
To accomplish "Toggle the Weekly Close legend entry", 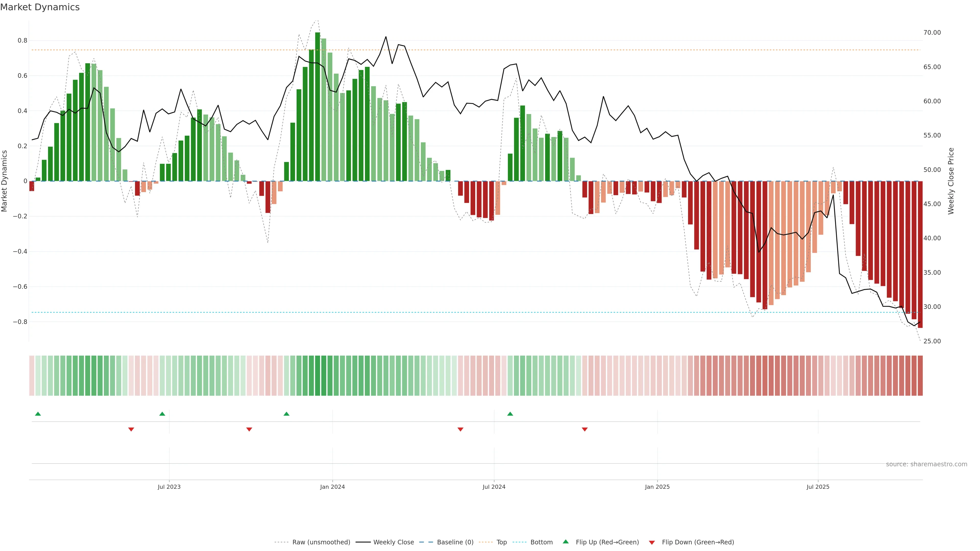I will point(393,542).
